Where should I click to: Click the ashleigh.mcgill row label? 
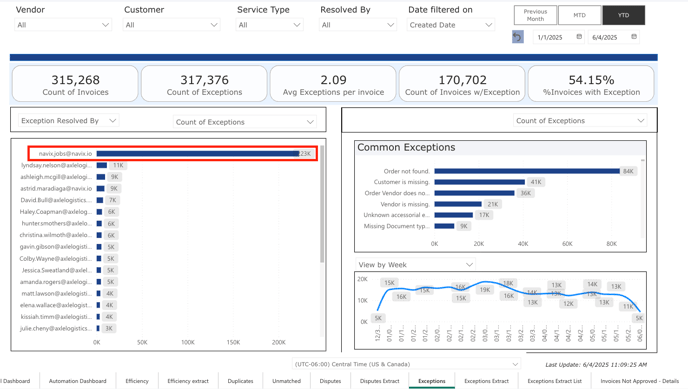coord(56,177)
